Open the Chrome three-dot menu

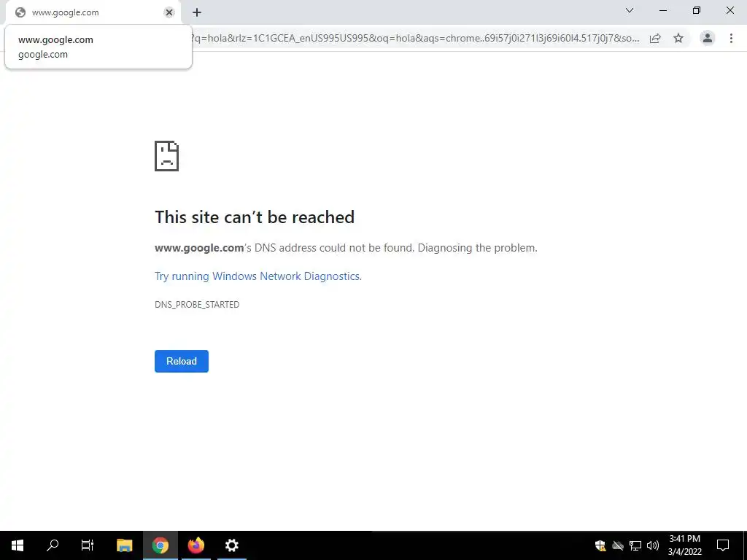[731, 38]
